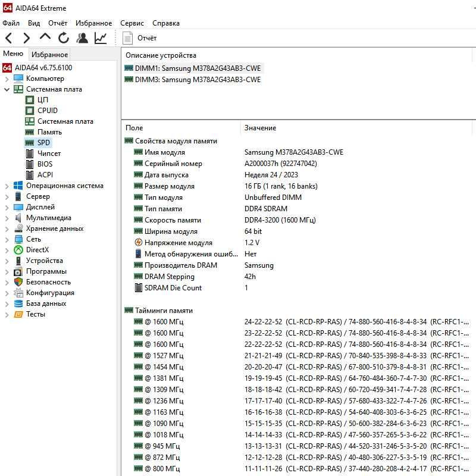
Task: Select DIMM1: Samsung M378A2G43AB3-CWE device
Action: (198, 68)
